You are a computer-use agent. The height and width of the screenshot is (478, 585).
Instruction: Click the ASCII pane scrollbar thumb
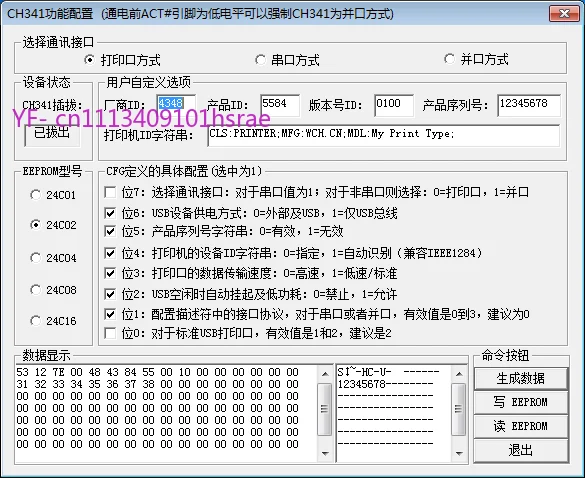(x=459, y=409)
